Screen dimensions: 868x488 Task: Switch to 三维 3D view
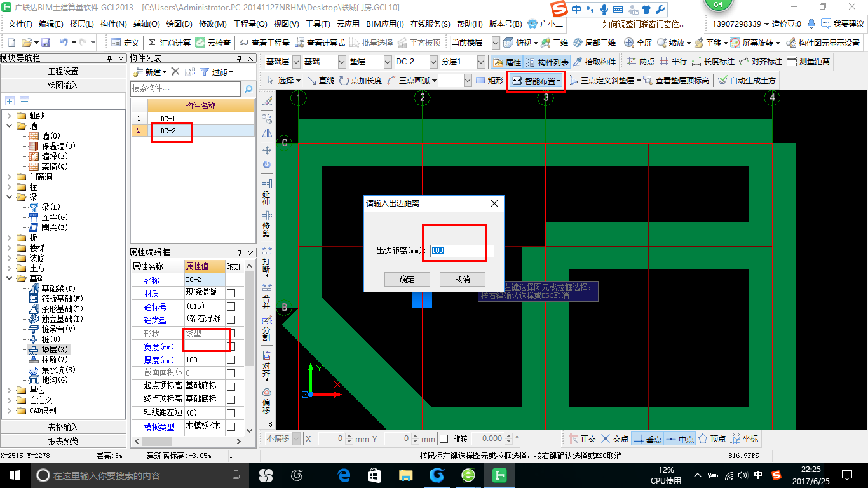pyautogui.click(x=554, y=43)
